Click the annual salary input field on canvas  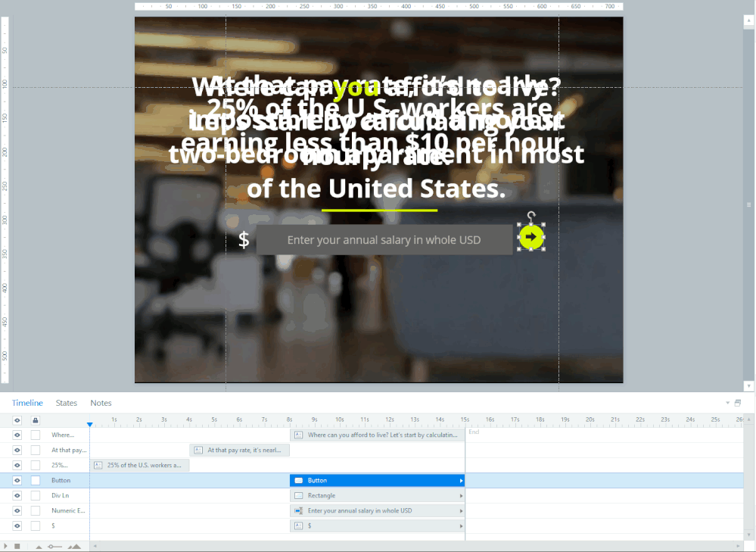tap(384, 239)
